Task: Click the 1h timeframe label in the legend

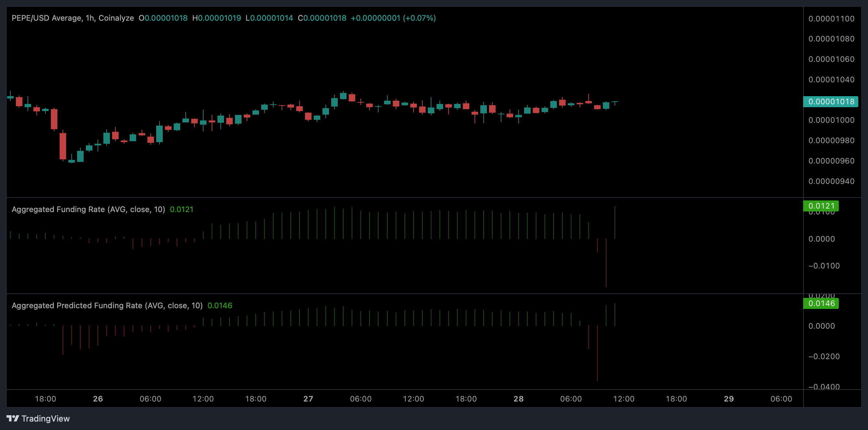Action: [90, 18]
